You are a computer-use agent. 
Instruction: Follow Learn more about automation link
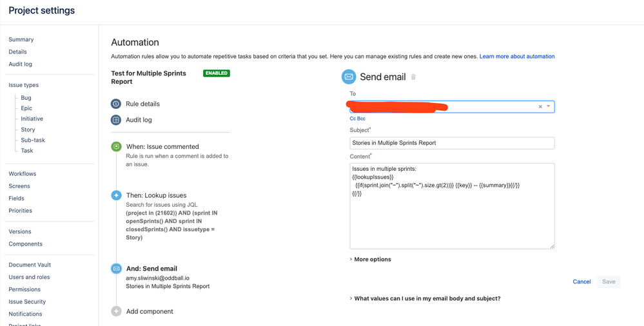pyautogui.click(x=517, y=56)
